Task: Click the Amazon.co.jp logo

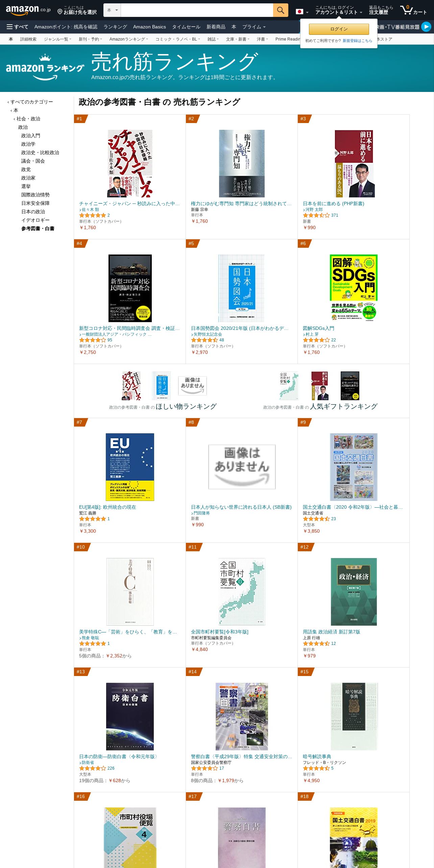Action: click(x=28, y=10)
